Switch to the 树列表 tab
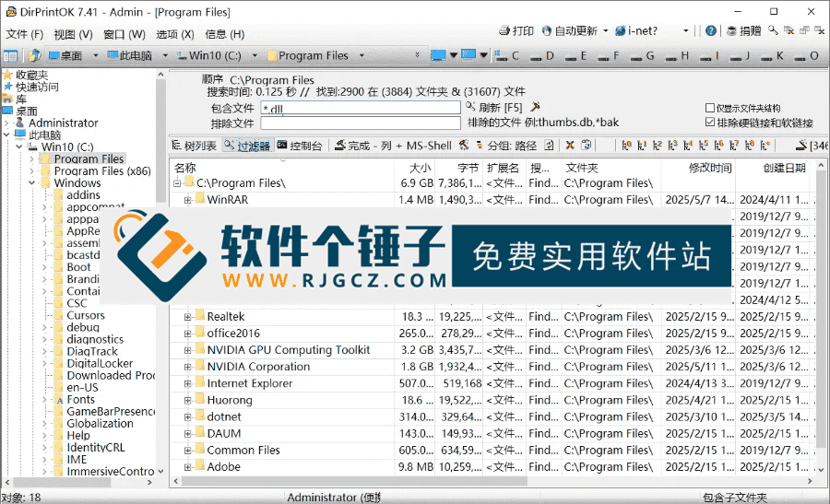Viewport: 830px width, 504px height. point(195,146)
